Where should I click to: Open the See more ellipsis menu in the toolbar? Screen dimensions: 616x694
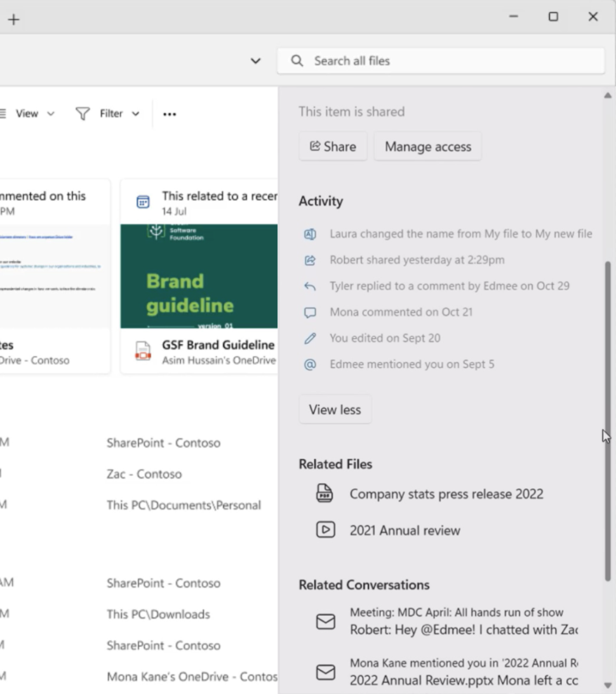pos(169,113)
